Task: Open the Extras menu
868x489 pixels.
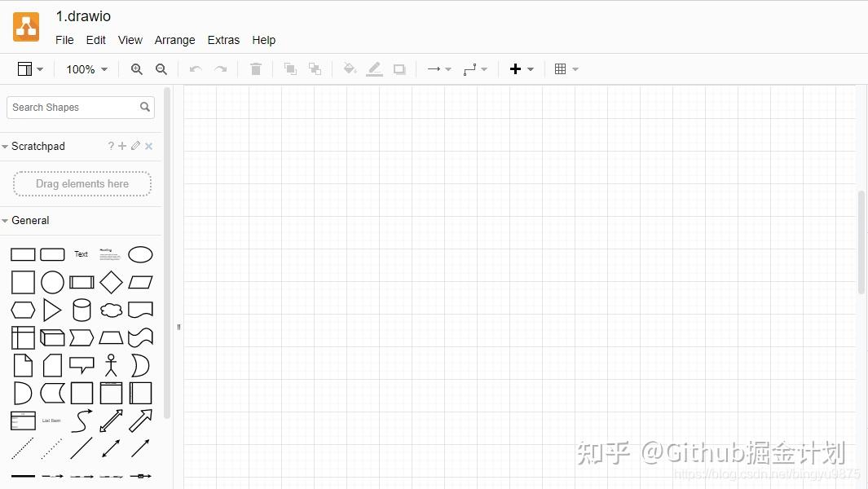Action: [223, 40]
